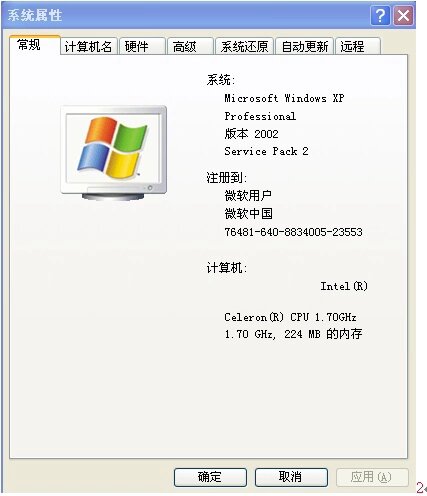Click the Celeron(R) CPU 1.70GHz text
This screenshot has height=496, width=427.
pyautogui.click(x=290, y=317)
